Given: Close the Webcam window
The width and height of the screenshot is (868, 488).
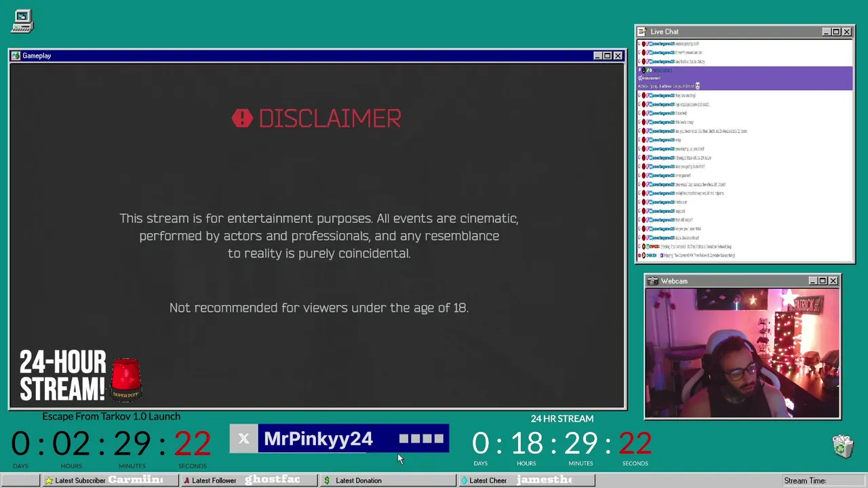Looking at the screenshot, I should 833,281.
